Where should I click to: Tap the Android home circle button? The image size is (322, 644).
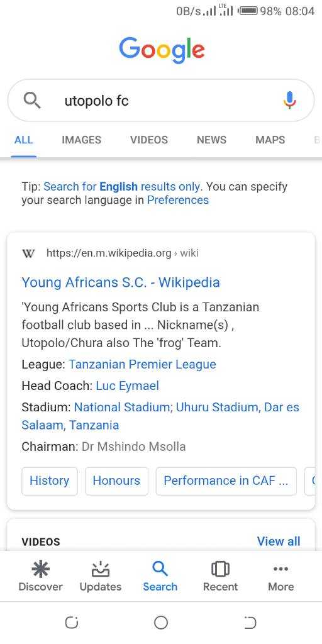pos(161,623)
